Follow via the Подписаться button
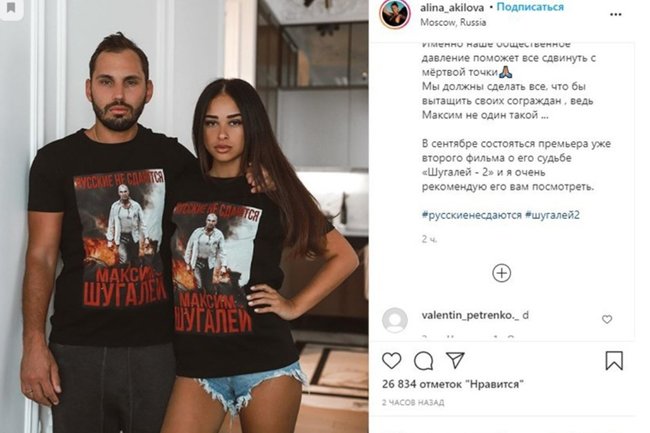Screen dimensions: 650x433 530,7
